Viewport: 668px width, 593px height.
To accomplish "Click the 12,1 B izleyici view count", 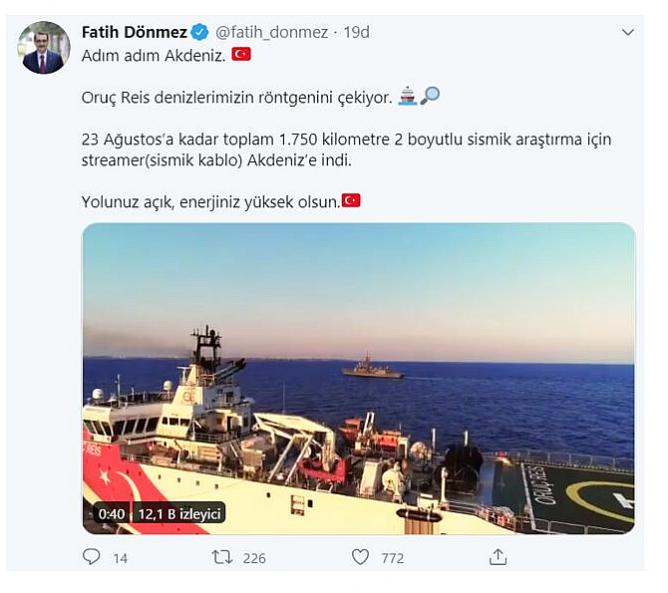I will (179, 514).
